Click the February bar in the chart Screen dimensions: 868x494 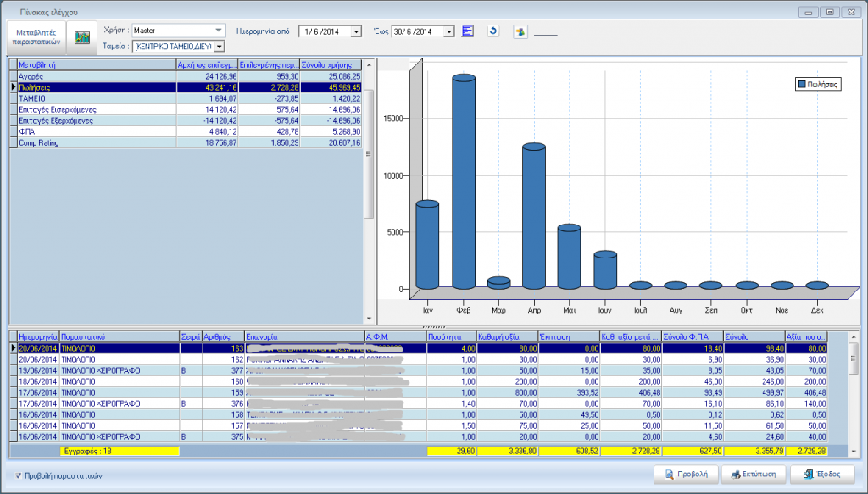pos(463,182)
